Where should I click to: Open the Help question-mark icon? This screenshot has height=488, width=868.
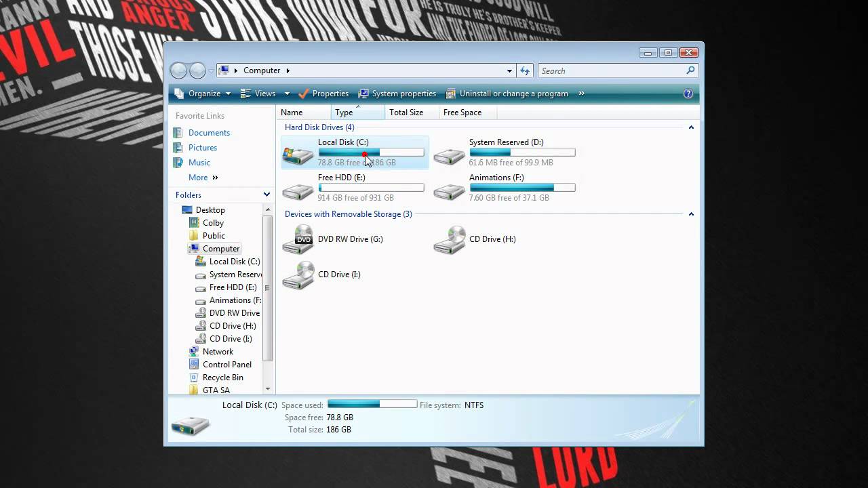(x=688, y=94)
